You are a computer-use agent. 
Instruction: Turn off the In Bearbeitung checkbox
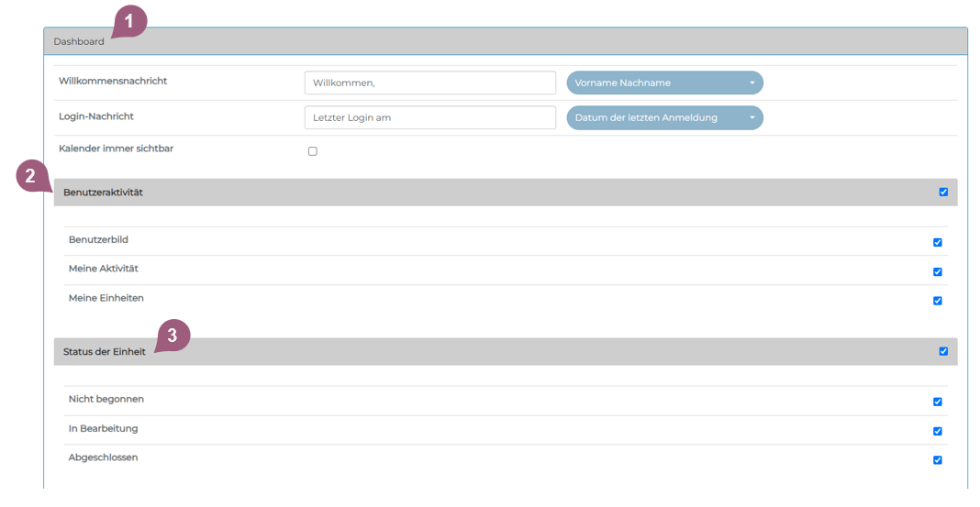[938, 431]
